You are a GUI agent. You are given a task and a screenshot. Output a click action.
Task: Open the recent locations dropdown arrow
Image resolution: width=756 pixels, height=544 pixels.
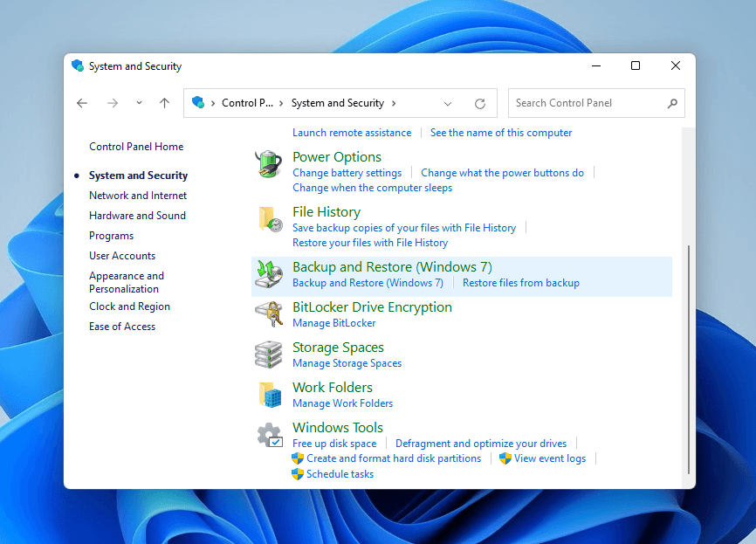[x=139, y=103]
